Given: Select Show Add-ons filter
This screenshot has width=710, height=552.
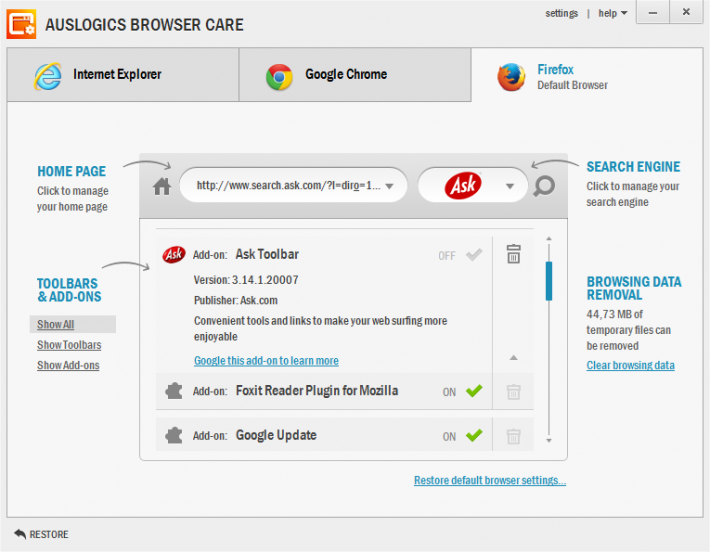Looking at the screenshot, I should 68,365.
